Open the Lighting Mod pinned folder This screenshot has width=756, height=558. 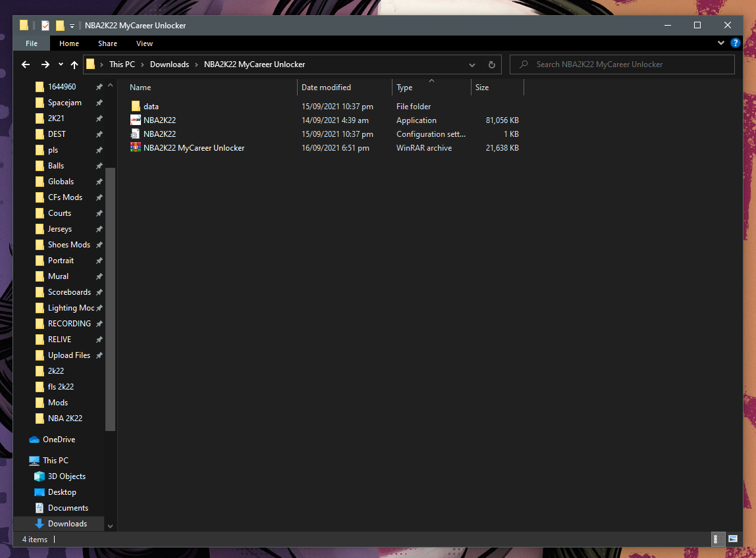(x=71, y=308)
